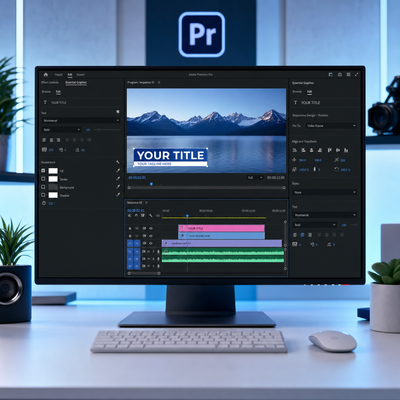
Task: Open timeline wrench display settings
Action: click(151, 216)
